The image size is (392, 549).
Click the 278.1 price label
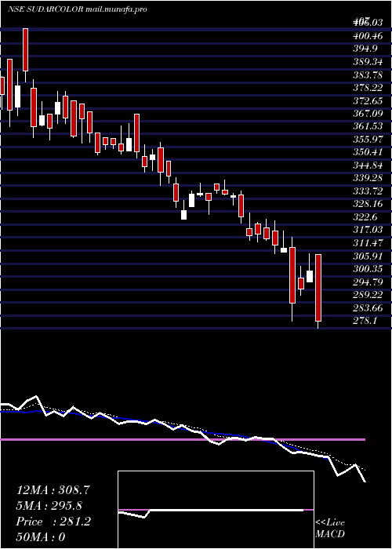pyautogui.click(x=365, y=320)
